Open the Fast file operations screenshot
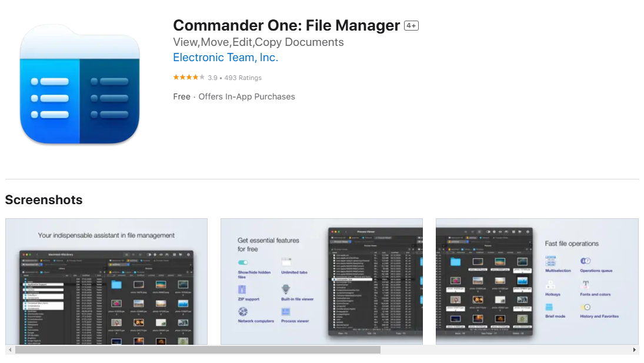 click(537, 281)
